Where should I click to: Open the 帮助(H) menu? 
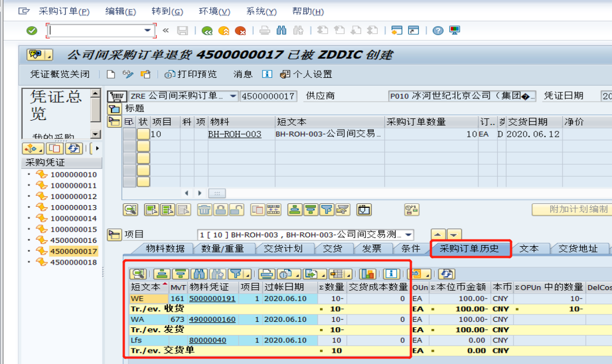308,11
